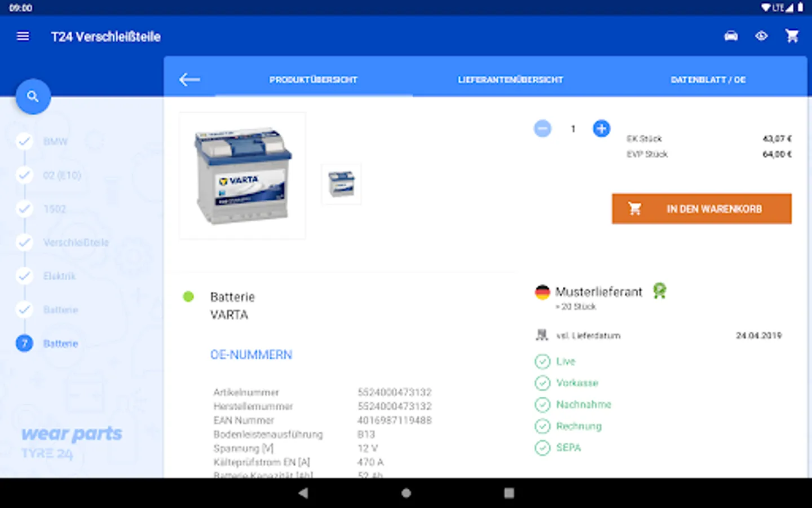This screenshot has height=508, width=812.
Task: Select EAN Nummer value 4016987119488
Action: [x=394, y=421]
